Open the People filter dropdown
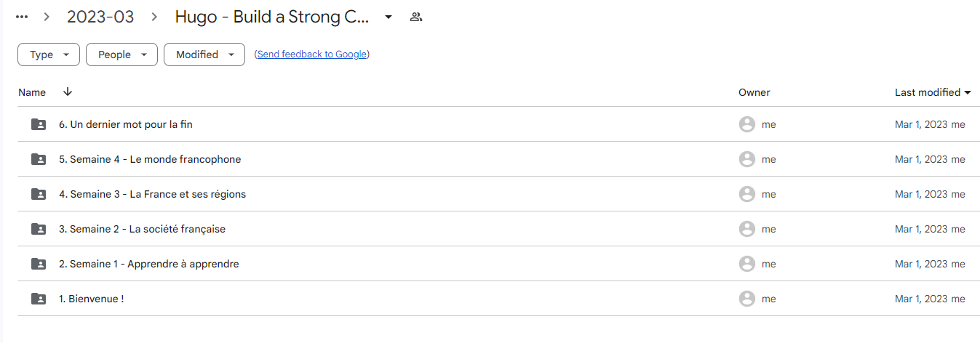980x343 pixels. pos(121,55)
